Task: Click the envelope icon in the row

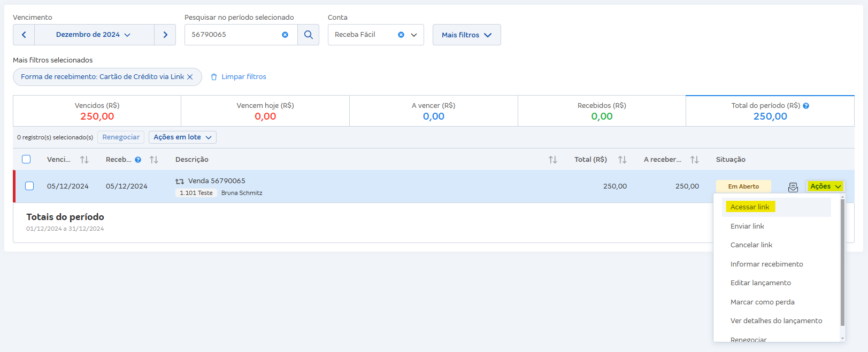Action: pos(793,187)
